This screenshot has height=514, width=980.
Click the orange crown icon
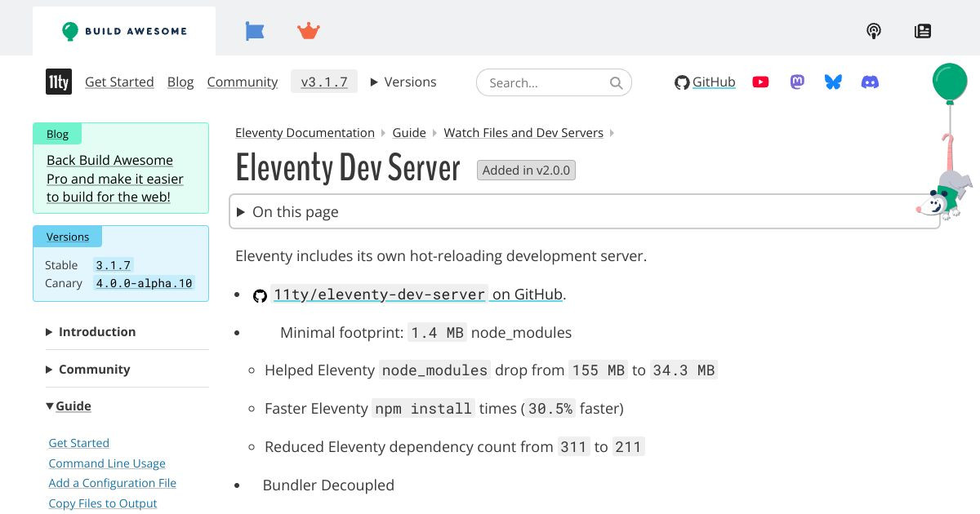(309, 31)
